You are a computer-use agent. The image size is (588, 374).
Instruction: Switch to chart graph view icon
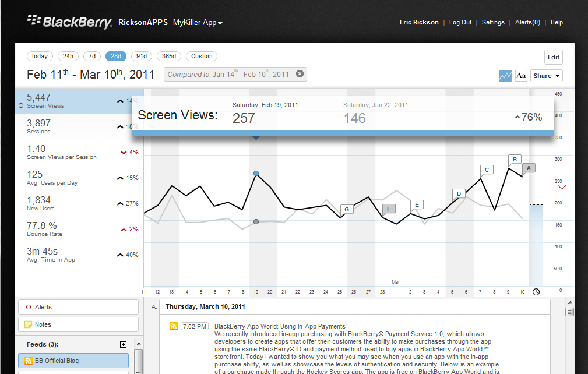tap(505, 76)
